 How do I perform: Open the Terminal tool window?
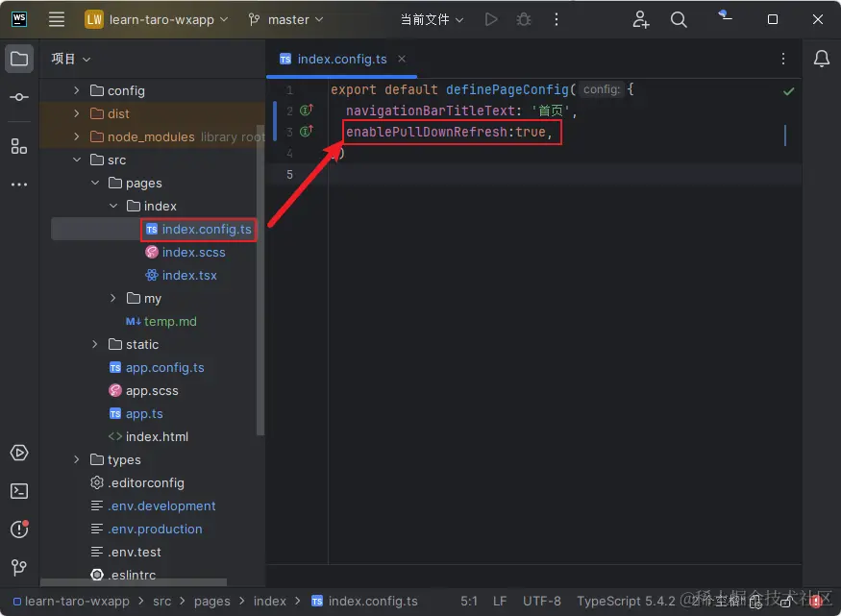coord(19,491)
